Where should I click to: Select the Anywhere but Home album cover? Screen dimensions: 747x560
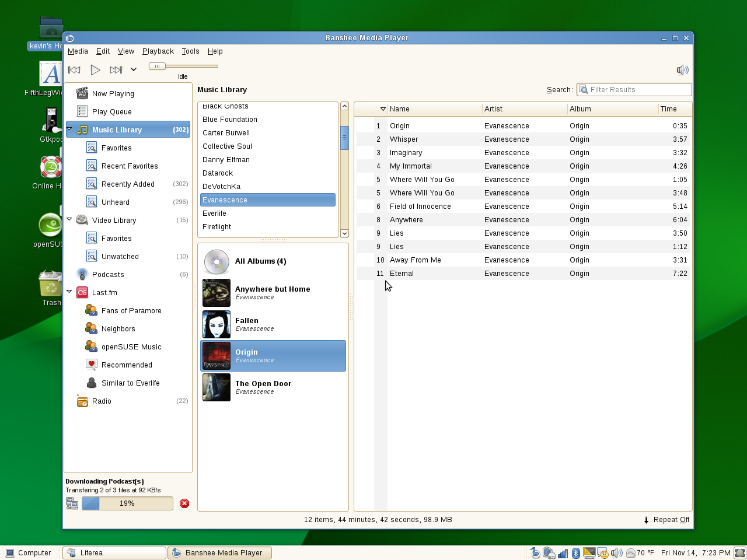(217, 293)
